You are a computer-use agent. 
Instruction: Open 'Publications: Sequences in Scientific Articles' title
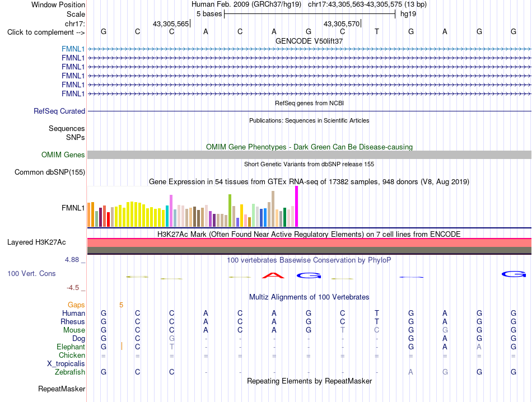[x=309, y=120]
